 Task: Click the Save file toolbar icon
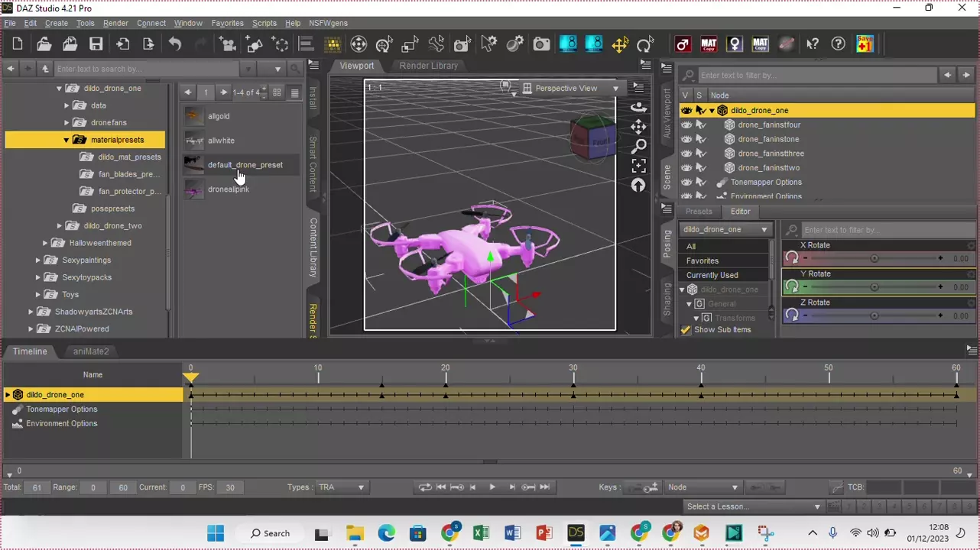coord(96,44)
